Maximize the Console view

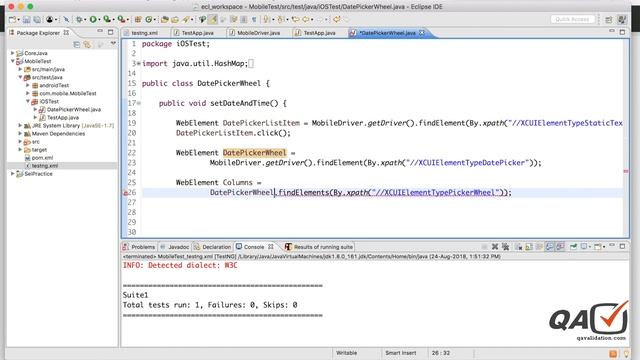click(622, 246)
